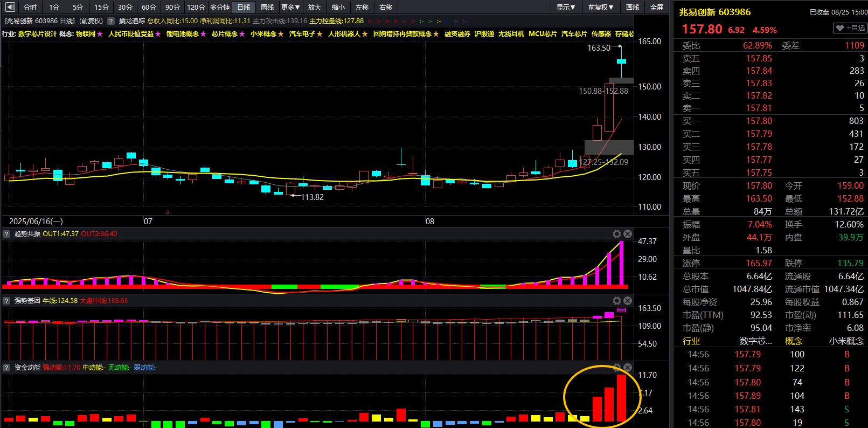Click star icon next to 小米概念
The height and width of the screenshot is (428, 868).
tap(281, 34)
